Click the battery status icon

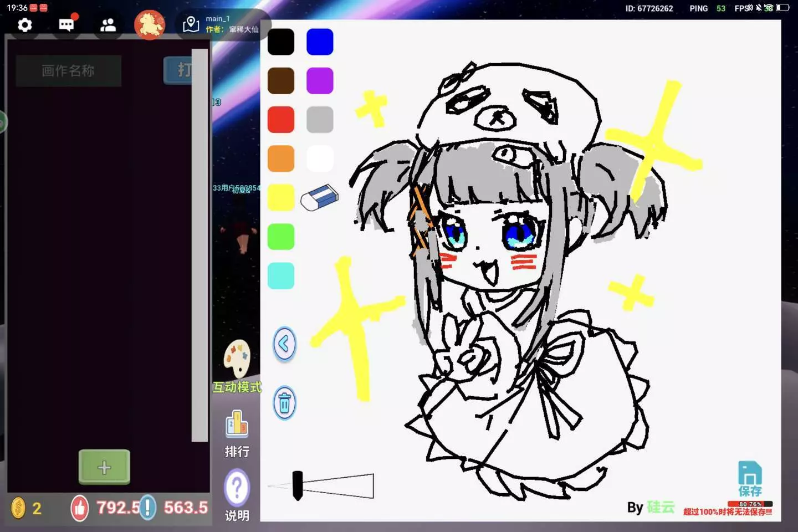pos(782,8)
